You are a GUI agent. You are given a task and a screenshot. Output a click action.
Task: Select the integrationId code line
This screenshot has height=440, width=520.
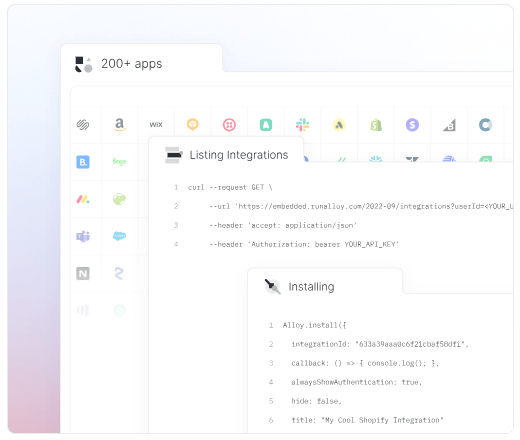[x=380, y=344]
